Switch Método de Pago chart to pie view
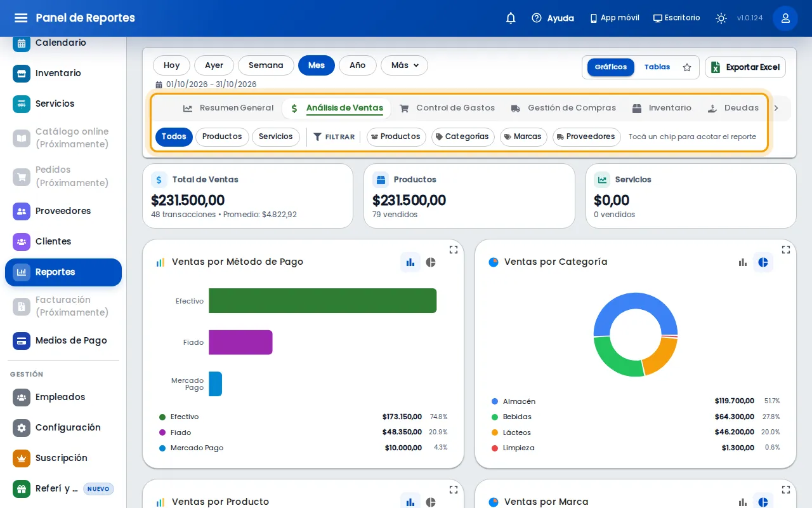Screen dimensions: 812x508 [431, 262]
